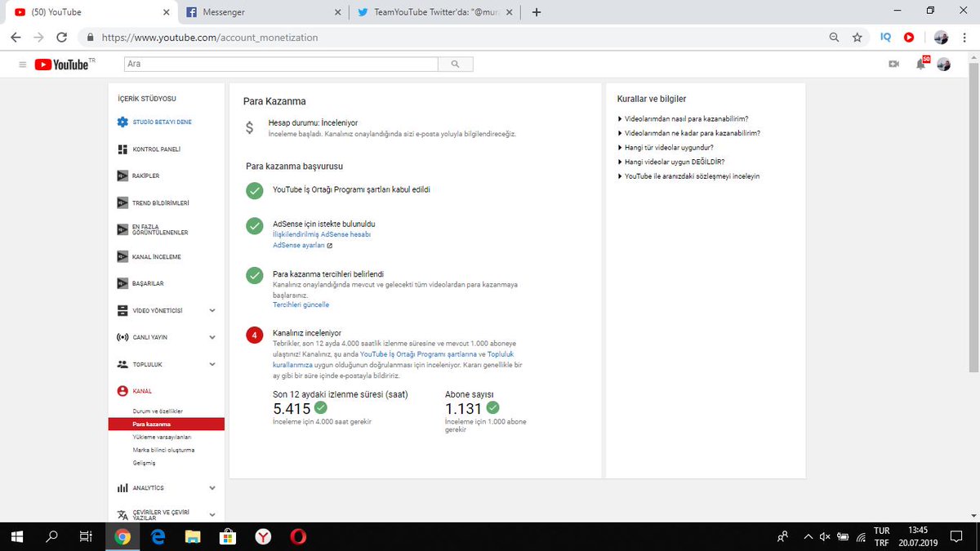Viewport: 980px width, 551px height.
Task: Expand Çeviriler ve Çeviri Yazılar chevron
Action: click(212, 515)
